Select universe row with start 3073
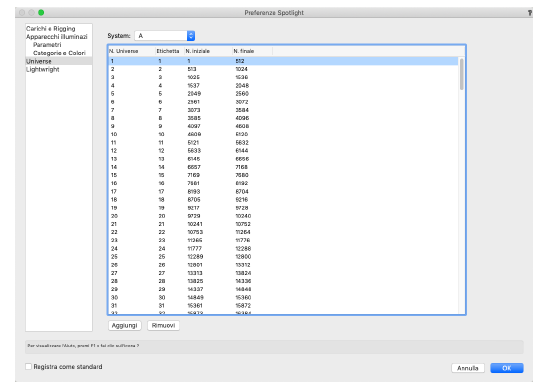The width and height of the screenshot is (550, 388). (283, 110)
